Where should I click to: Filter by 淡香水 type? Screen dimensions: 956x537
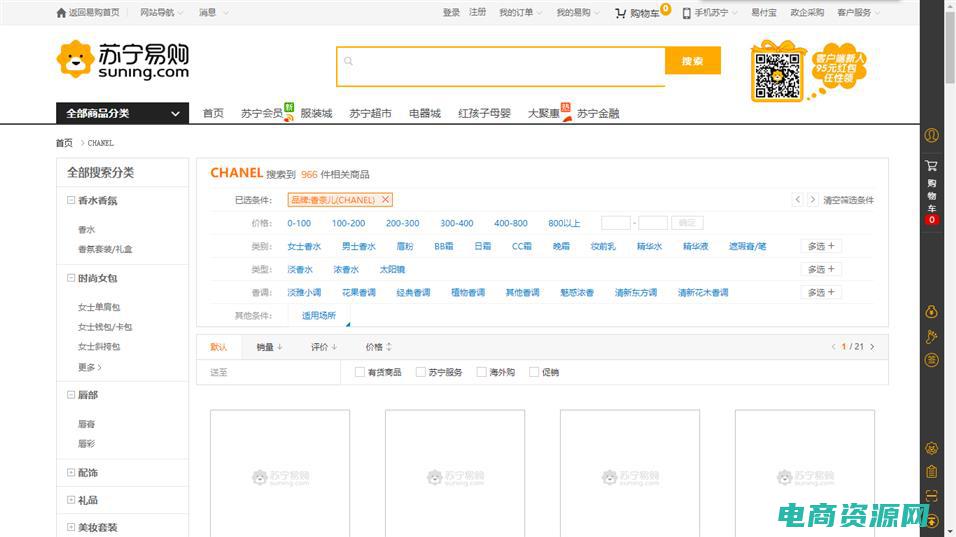pyautogui.click(x=300, y=269)
